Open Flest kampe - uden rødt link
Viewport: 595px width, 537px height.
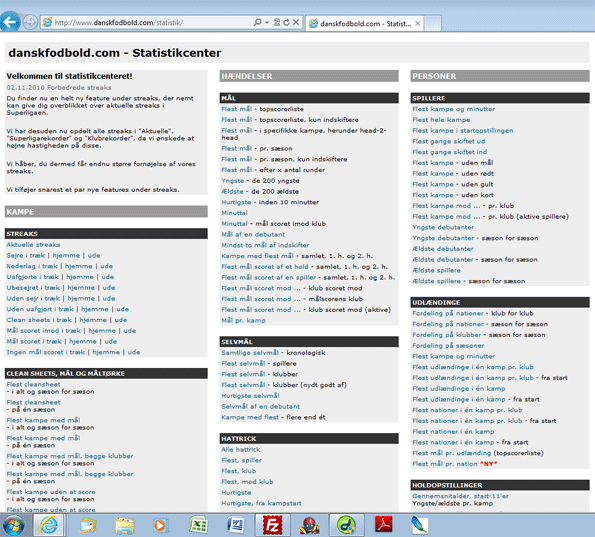tap(433, 173)
